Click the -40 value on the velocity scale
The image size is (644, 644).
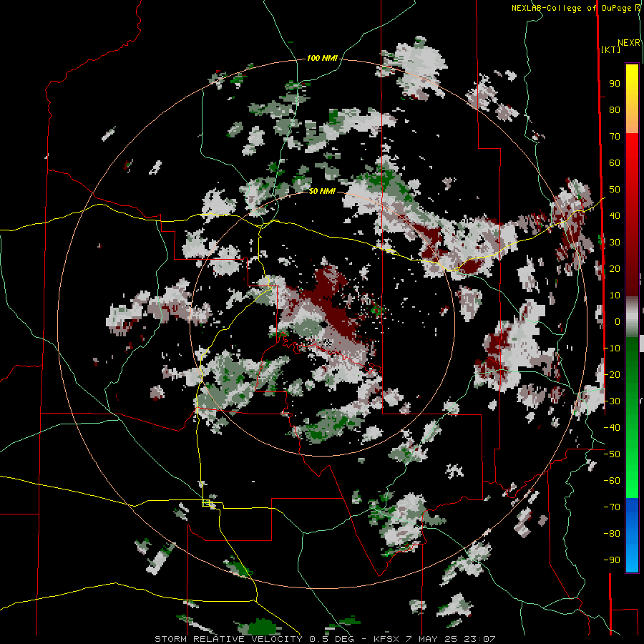pyautogui.click(x=612, y=428)
